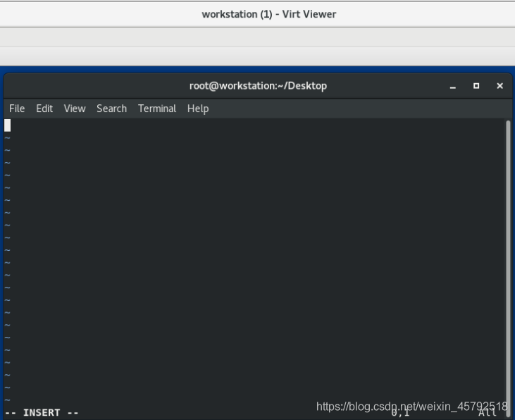Screen dimensions: 515x420
Task: Maximize the root@workstation terminal window
Action: point(476,86)
